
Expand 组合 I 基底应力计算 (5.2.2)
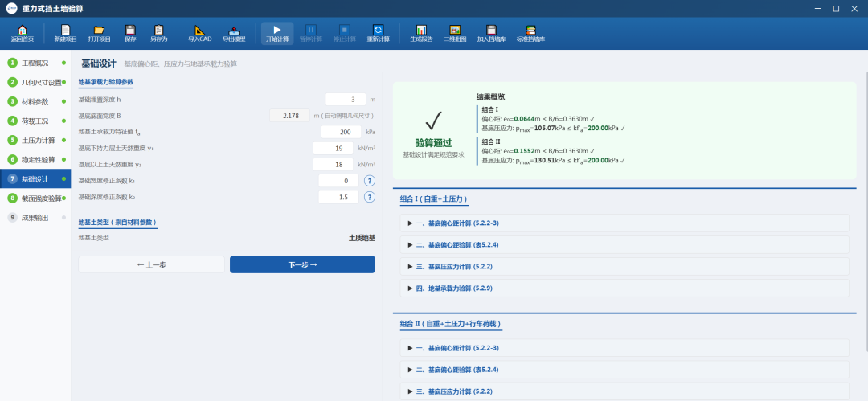[x=624, y=267]
